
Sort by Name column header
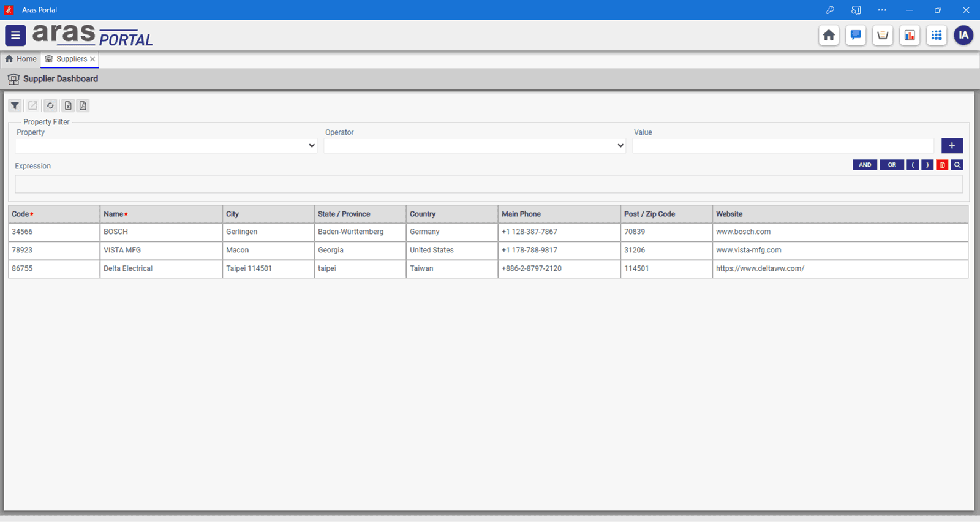pos(161,214)
